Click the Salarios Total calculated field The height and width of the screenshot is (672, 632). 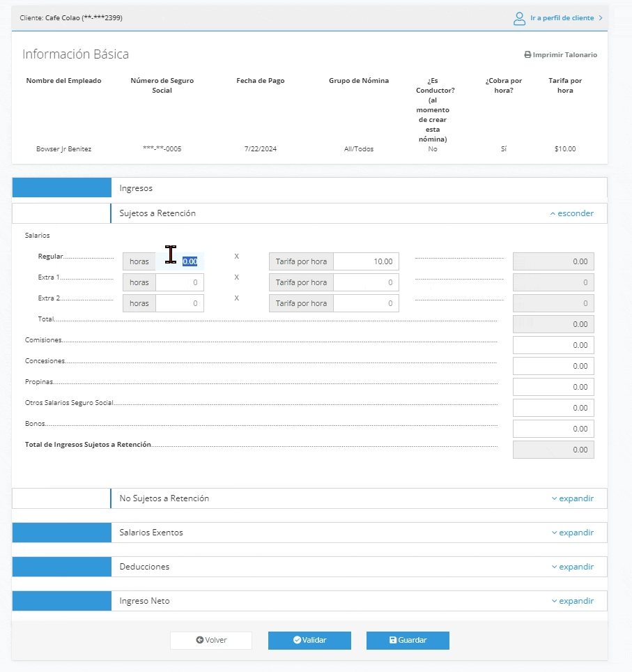coord(553,324)
